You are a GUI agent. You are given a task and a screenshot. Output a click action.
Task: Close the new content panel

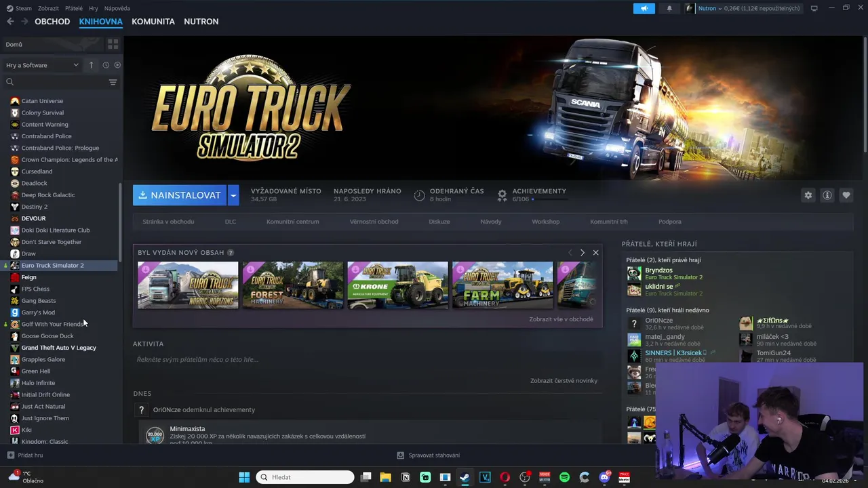point(595,253)
